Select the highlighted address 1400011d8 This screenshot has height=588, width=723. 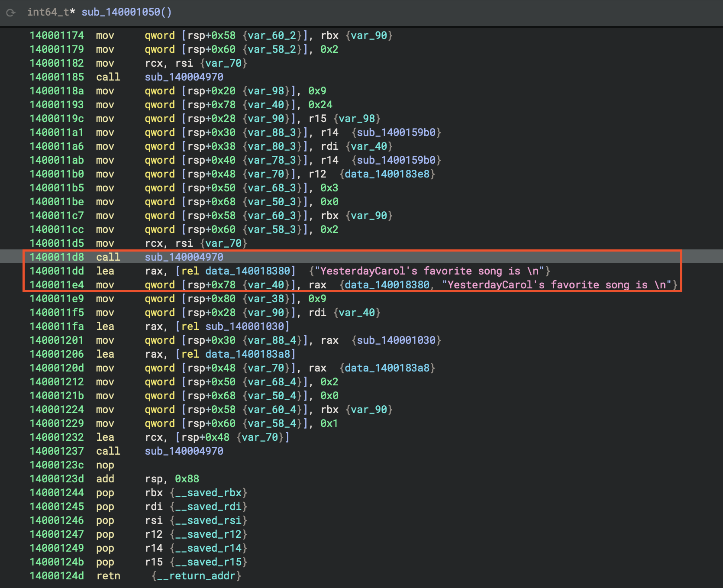click(57, 257)
